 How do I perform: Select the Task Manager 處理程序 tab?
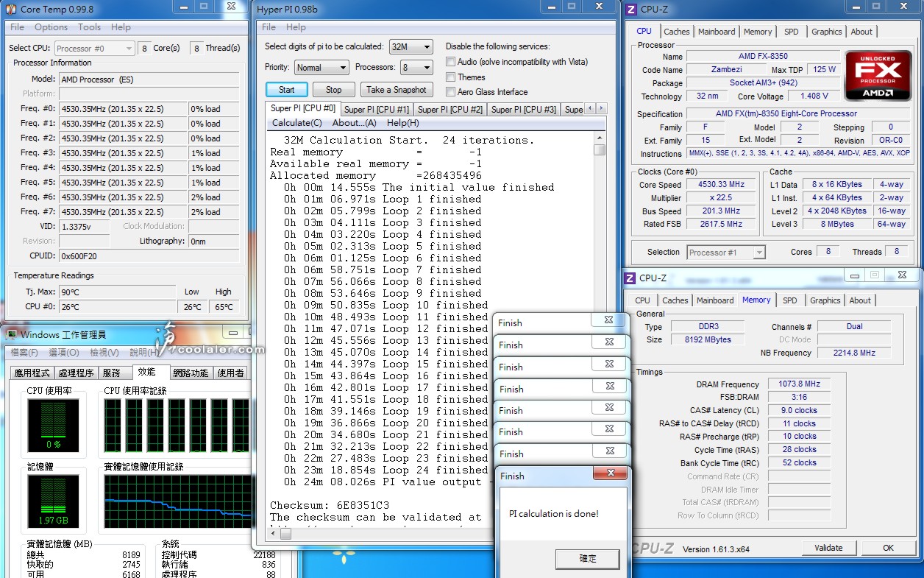[x=77, y=373]
